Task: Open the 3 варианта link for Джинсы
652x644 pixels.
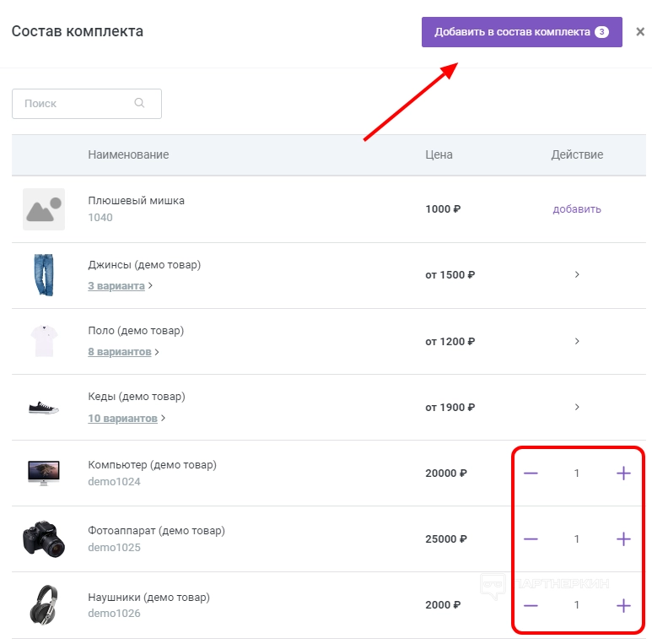Action: 116,286
